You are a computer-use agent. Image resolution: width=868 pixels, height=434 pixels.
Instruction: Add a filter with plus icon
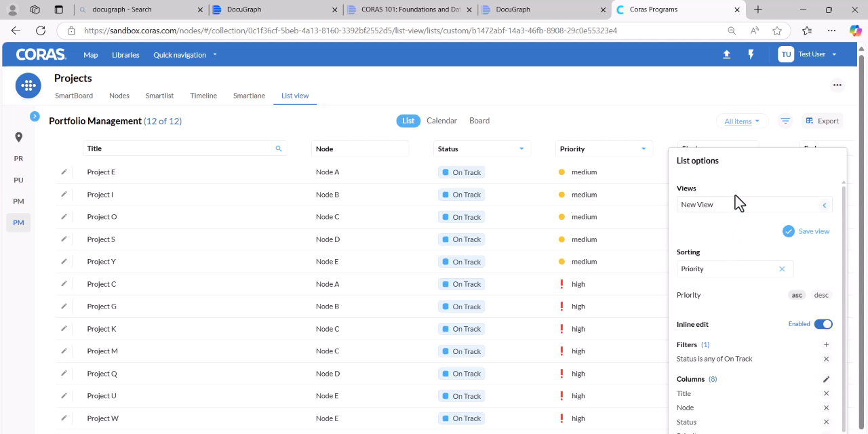(x=826, y=344)
